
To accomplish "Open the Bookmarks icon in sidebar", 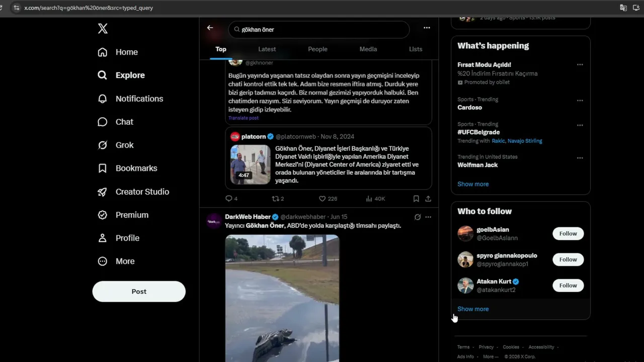I will pyautogui.click(x=103, y=168).
